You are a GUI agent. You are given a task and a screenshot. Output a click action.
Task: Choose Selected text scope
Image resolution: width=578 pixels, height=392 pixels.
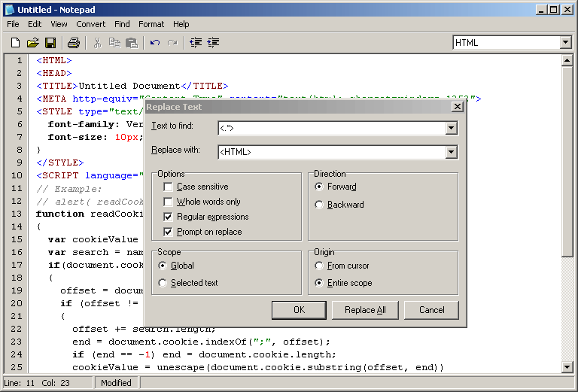(x=163, y=283)
